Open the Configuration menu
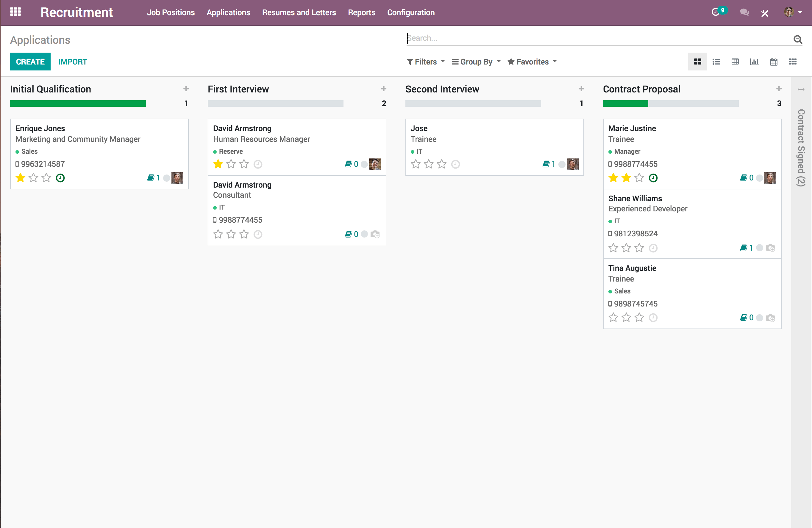 coord(410,12)
